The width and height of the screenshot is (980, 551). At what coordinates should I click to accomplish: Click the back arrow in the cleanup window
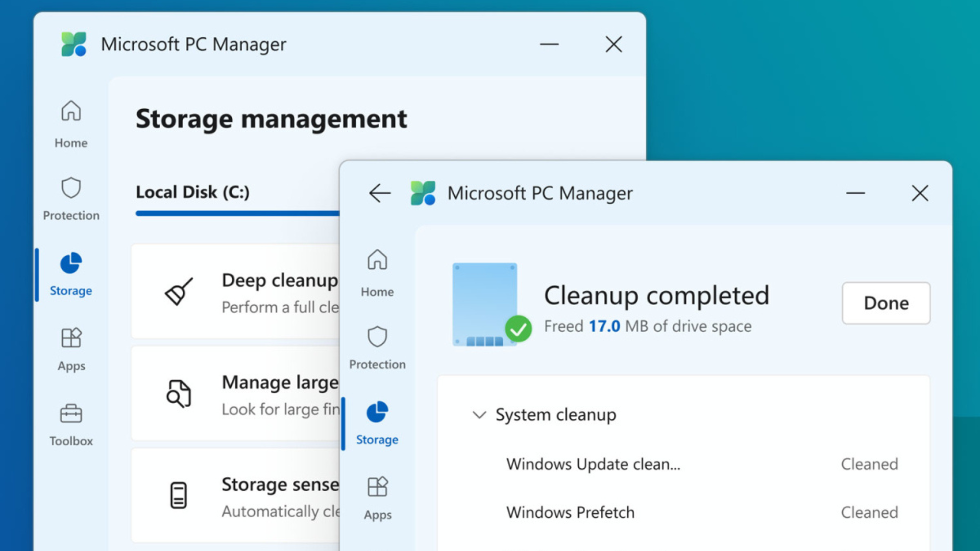coord(380,193)
